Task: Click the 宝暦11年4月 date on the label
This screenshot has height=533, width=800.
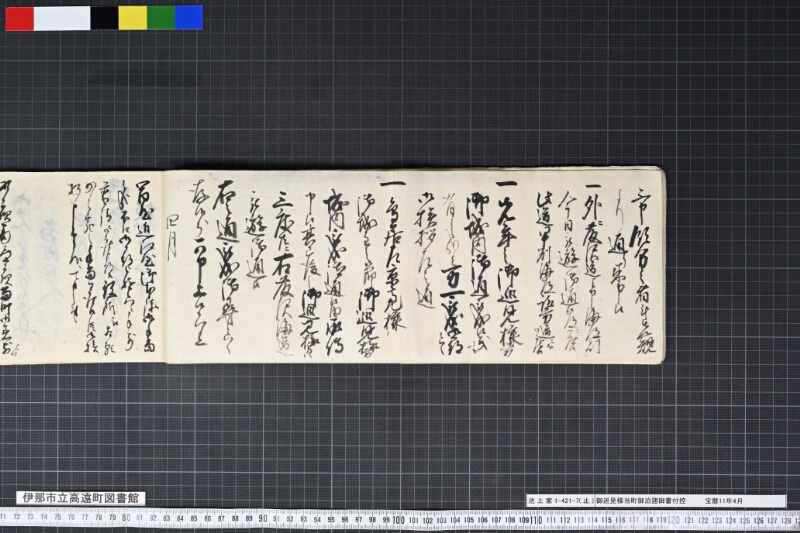Action: [725, 501]
